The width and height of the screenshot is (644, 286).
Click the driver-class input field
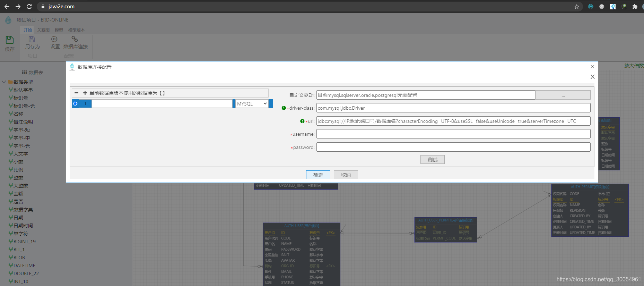point(453,108)
